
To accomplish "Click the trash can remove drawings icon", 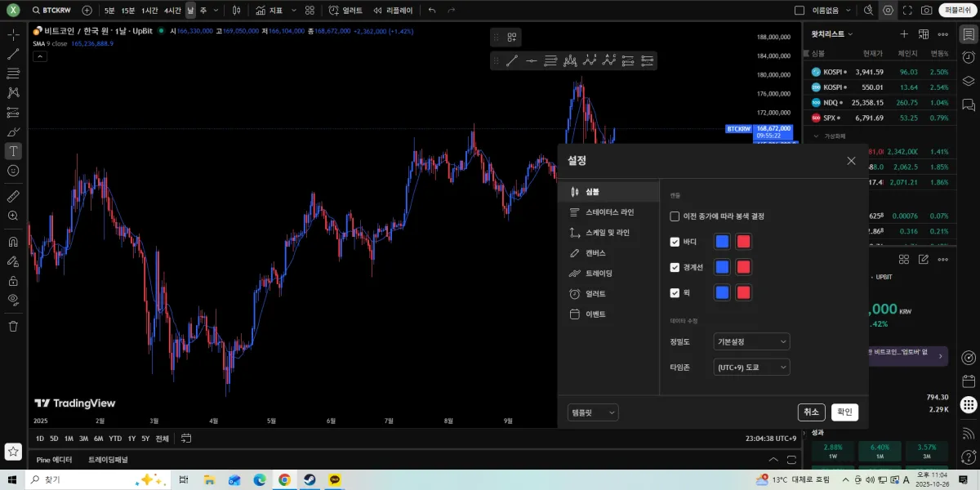I will (x=13, y=326).
